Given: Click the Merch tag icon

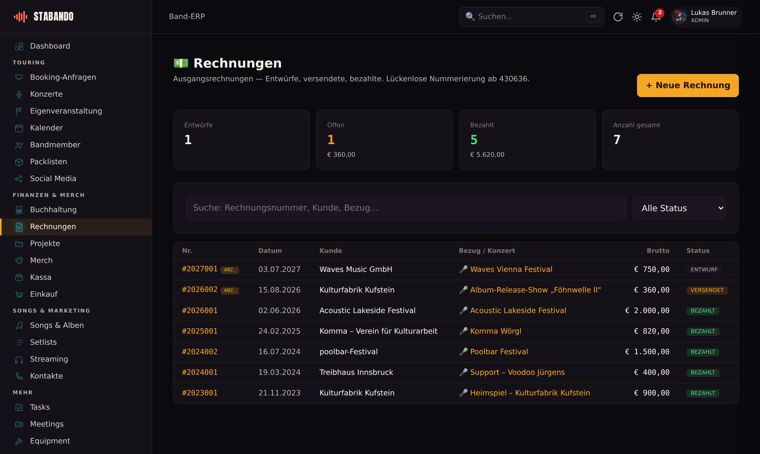Looking at the screenshot, I should point(19,261).
